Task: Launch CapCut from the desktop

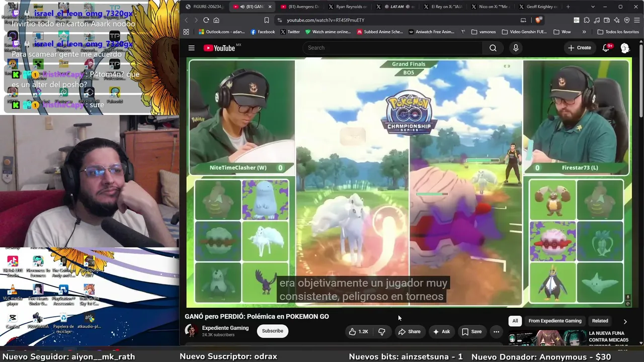Action: click(x=13, y=321)
